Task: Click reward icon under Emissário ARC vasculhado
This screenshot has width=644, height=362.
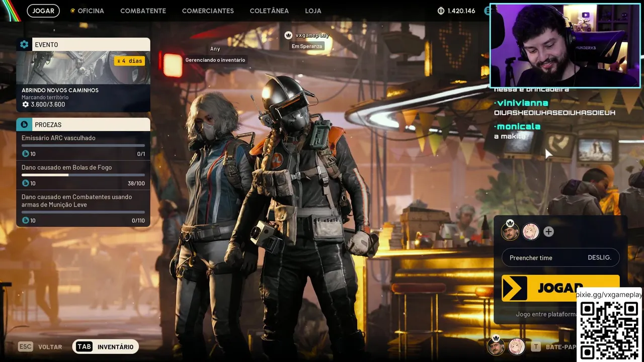Action: click(x=25, y=153)
